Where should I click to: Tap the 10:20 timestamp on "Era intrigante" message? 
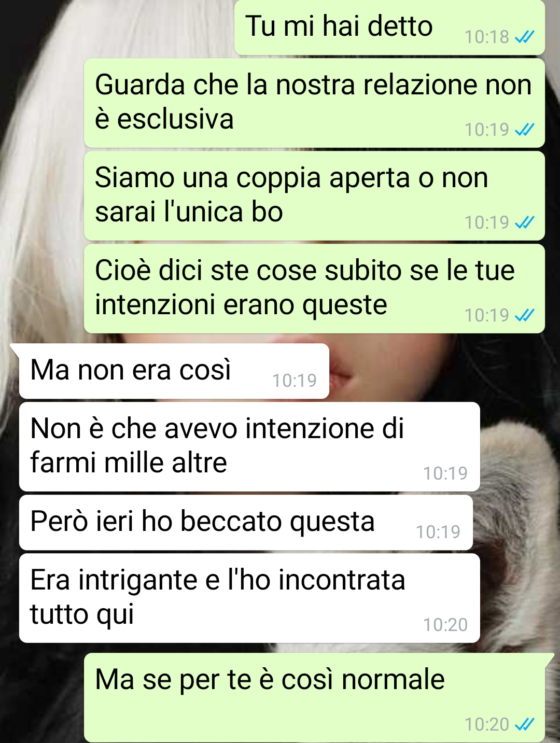point(445,625)
